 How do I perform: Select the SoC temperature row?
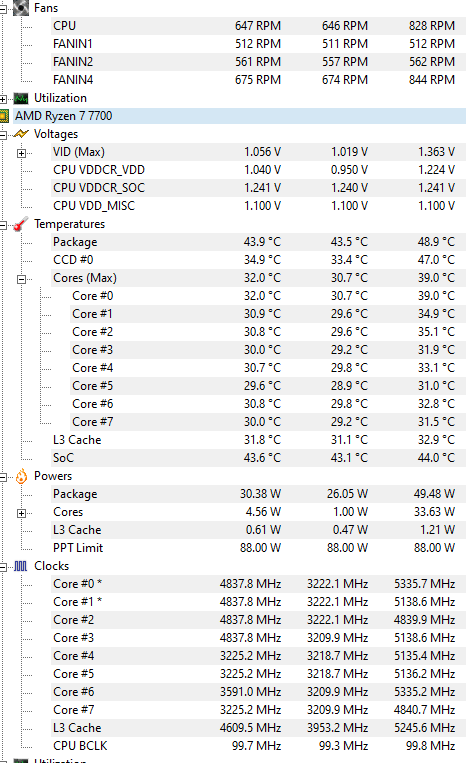pyautogui.click(x=258, y=458)
